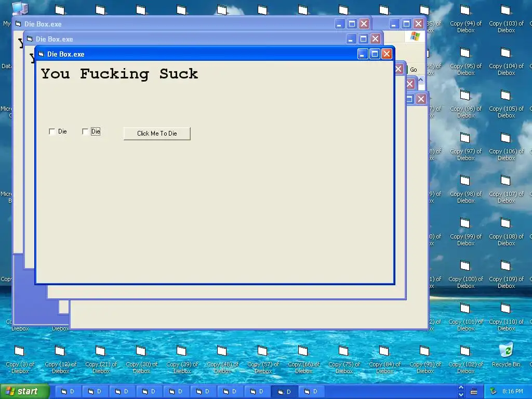The image size is (532, 399).
Task: Select the Copy (103) of Diebox icon
Action: [506, 19]
